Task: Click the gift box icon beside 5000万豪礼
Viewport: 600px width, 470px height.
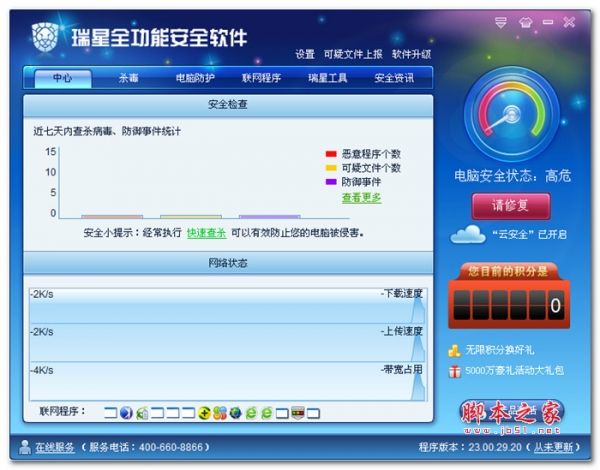Action: [455, 371]
